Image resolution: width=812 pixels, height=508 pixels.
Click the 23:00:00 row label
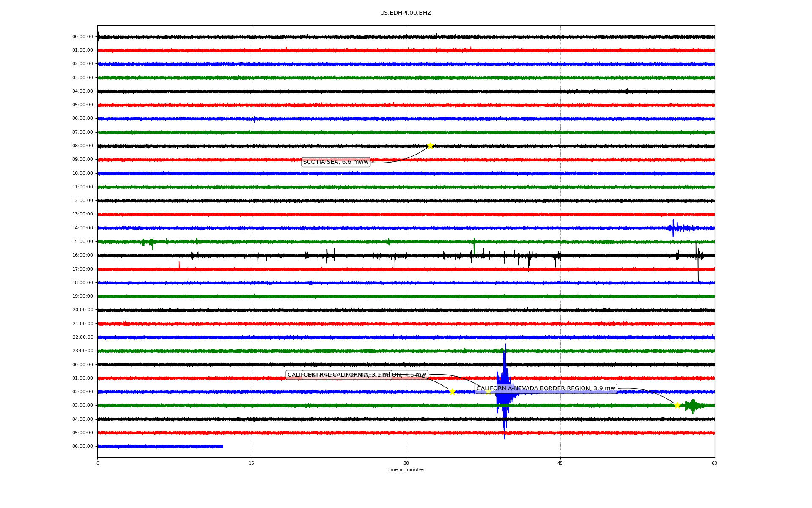(x=82, y=351)
